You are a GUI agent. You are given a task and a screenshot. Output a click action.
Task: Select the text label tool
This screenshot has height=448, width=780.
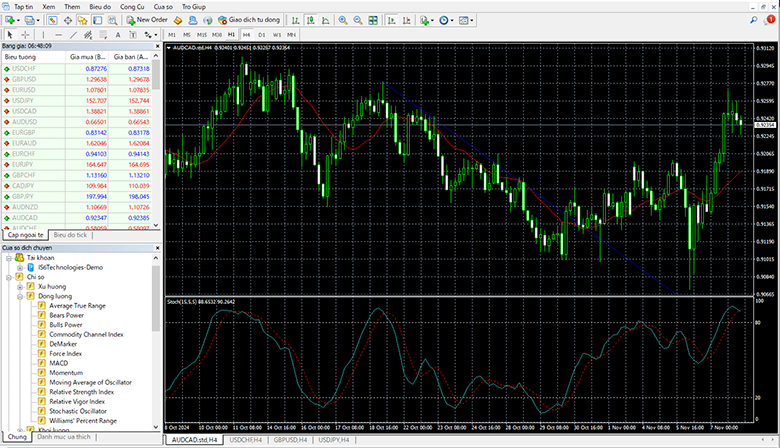coord(133,35)
